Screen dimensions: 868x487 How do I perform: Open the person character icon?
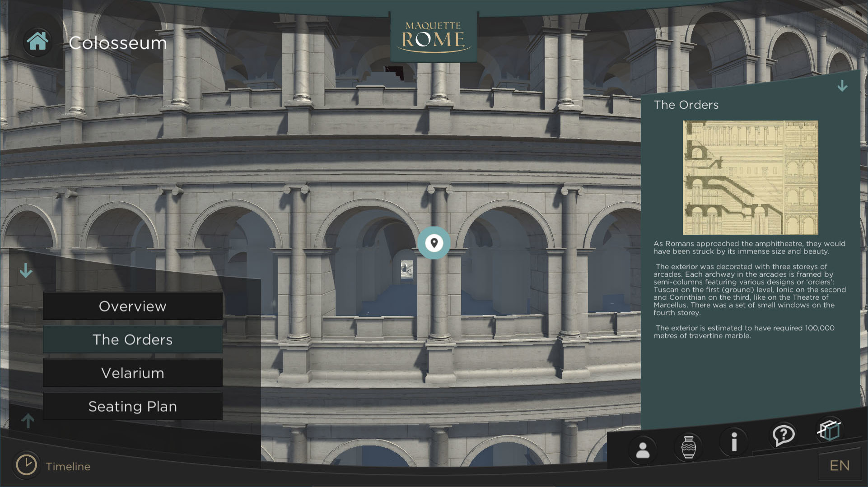click(x=643, y=450)
